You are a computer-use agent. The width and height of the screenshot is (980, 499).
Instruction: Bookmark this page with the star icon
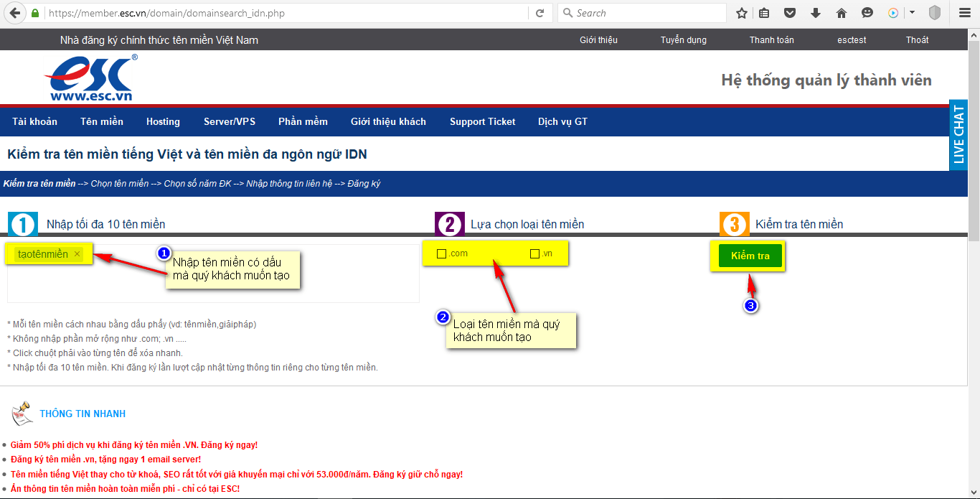click(742, 13)
